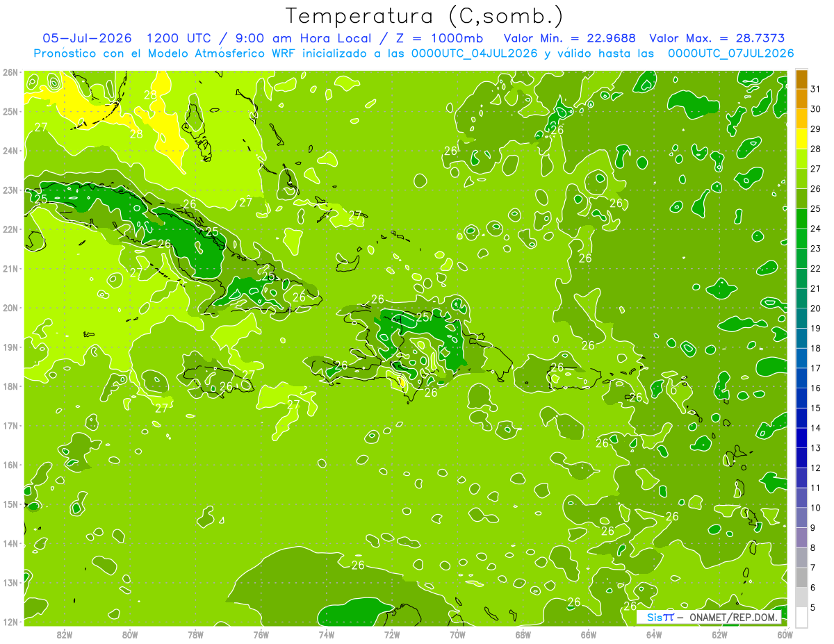Image resolution: width=834 pixels, height=644 pixels.
Task: Click the color legend value "15"
Action: tap(816, 408)
